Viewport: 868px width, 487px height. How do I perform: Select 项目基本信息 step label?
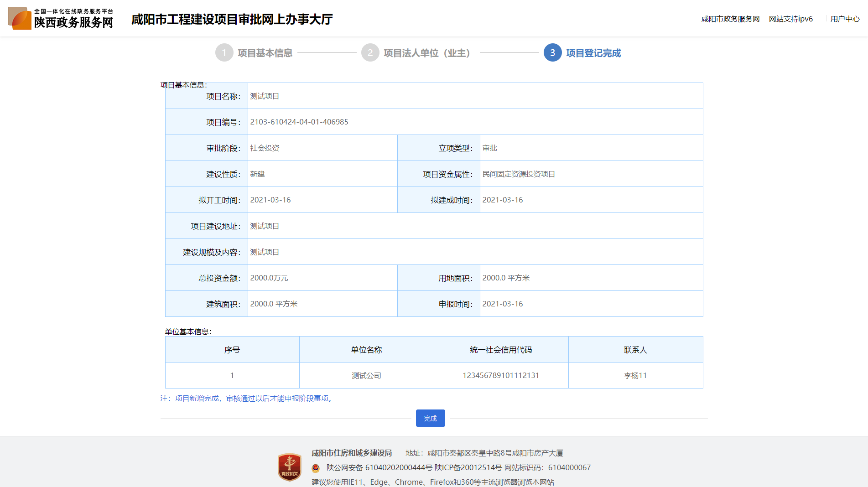265,53
